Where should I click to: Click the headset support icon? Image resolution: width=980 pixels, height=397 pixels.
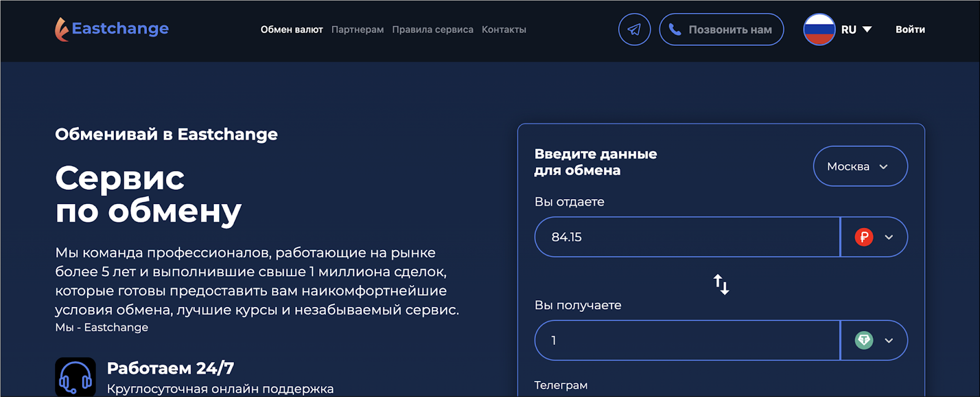point(75,377)
